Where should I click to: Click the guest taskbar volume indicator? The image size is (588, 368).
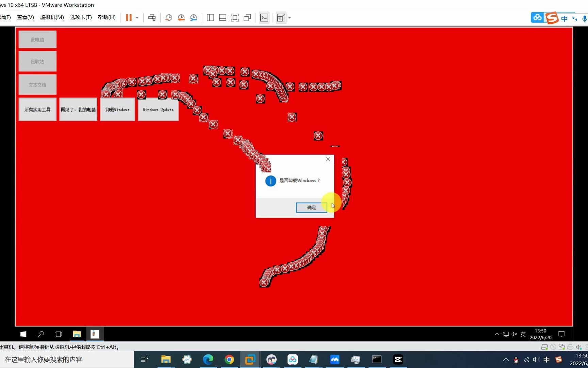[x=514, y=334]
